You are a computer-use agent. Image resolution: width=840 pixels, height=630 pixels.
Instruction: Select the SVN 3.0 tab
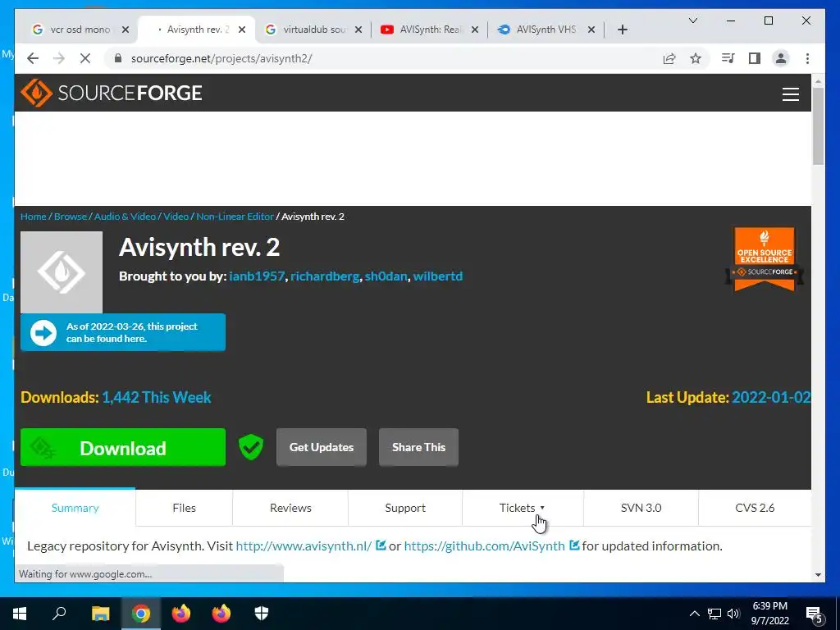pos(641,508)
